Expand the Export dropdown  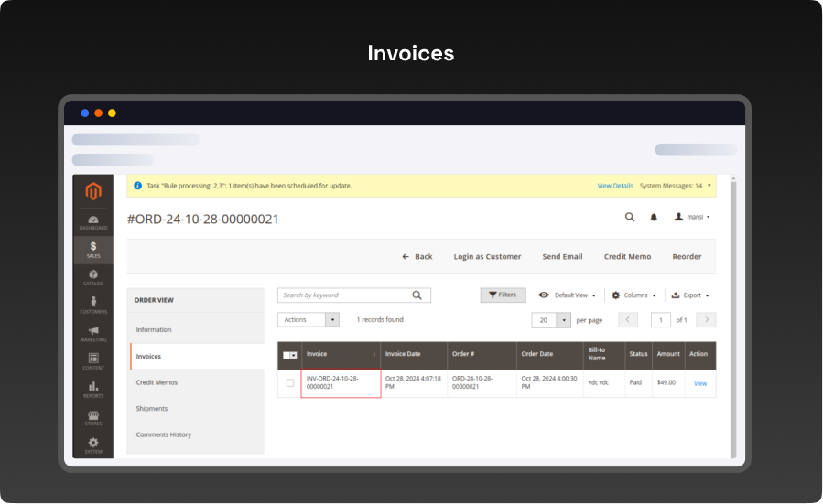[690, 295]
